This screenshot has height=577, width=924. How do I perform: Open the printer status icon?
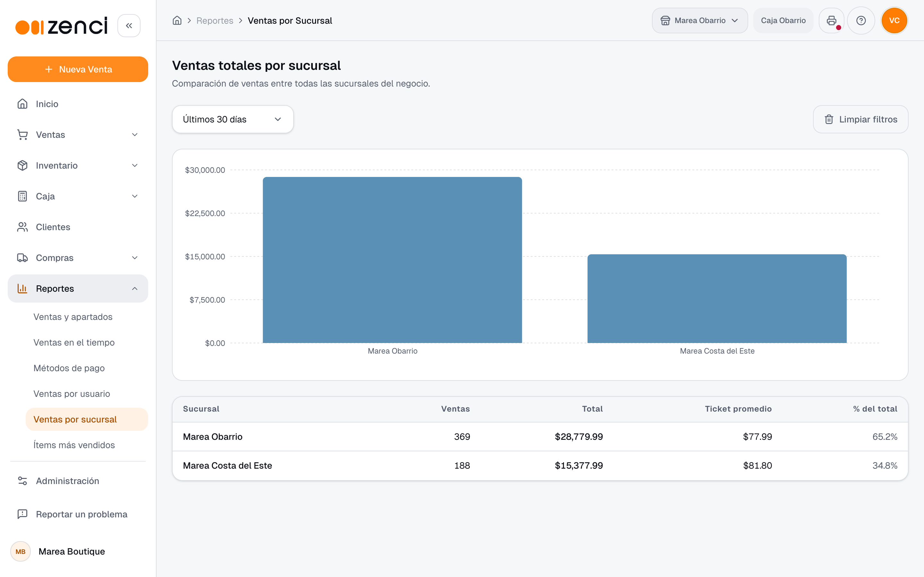[x=831, y=21]
